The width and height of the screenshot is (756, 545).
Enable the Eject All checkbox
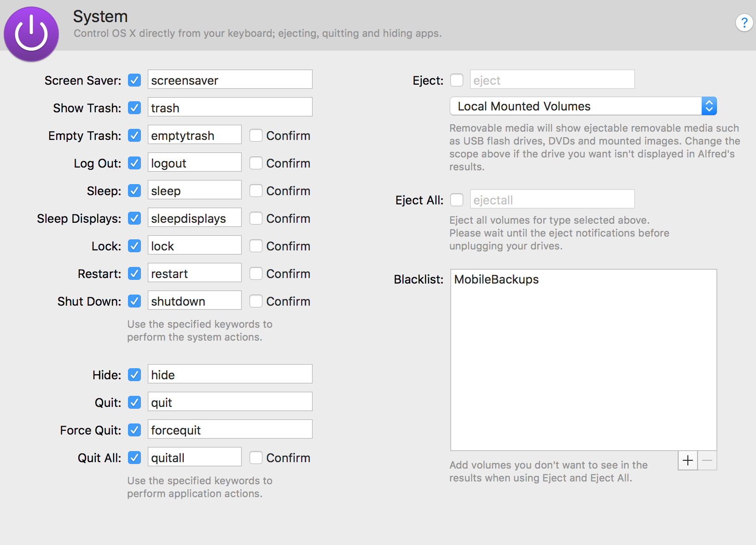point(457,200)
